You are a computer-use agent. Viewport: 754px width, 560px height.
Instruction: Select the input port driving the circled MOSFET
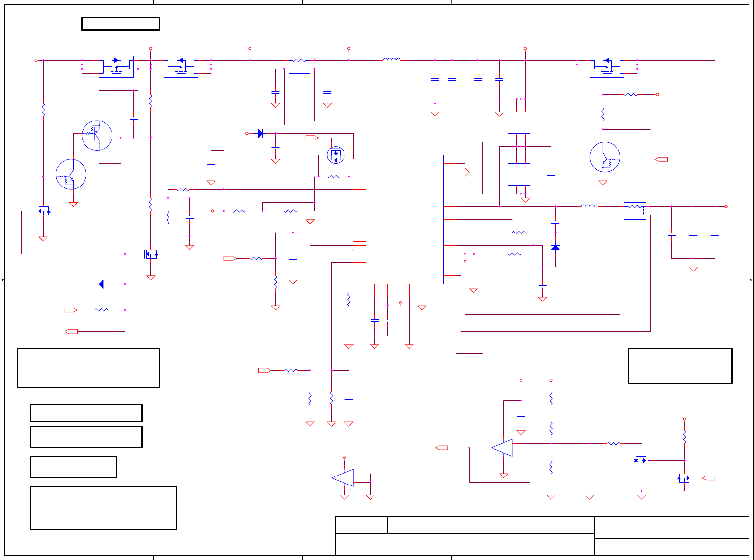pos(312,138)
